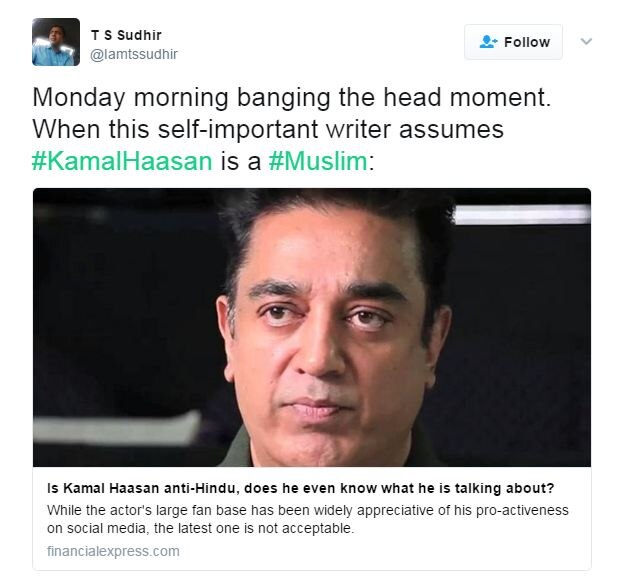Click tweet line 'When this self-important writer assumes'

pos(268,129)
